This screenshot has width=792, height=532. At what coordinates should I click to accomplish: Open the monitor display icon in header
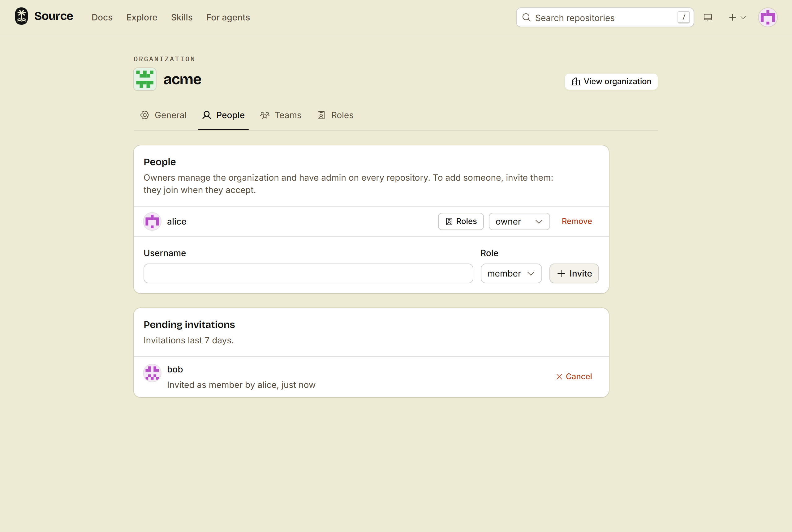pos(708,17)
